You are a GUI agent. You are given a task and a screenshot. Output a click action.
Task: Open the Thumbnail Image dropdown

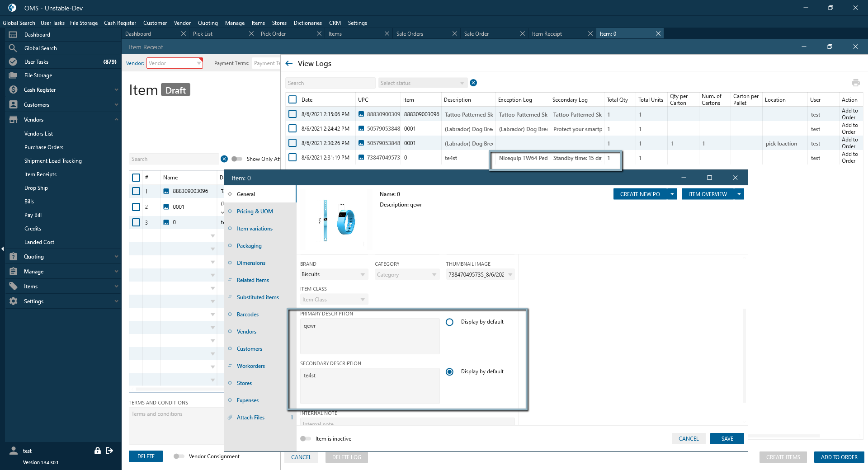[x=510, y=275]
